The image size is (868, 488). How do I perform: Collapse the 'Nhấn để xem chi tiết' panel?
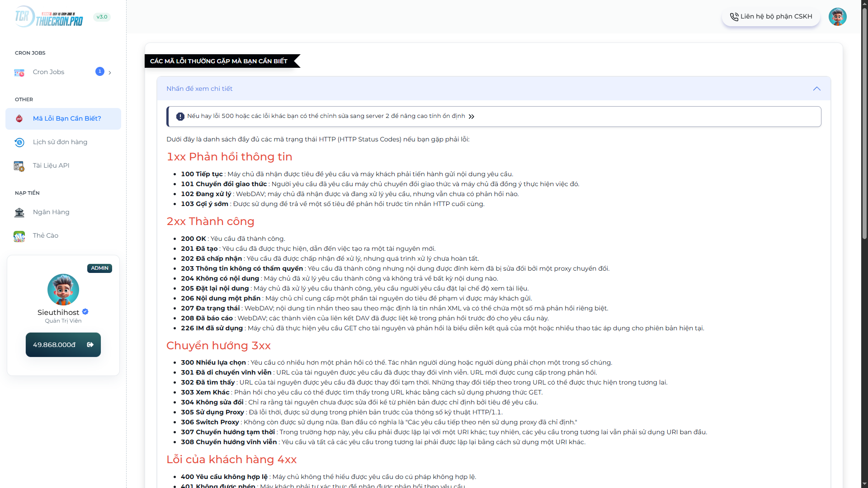point(816,89)
